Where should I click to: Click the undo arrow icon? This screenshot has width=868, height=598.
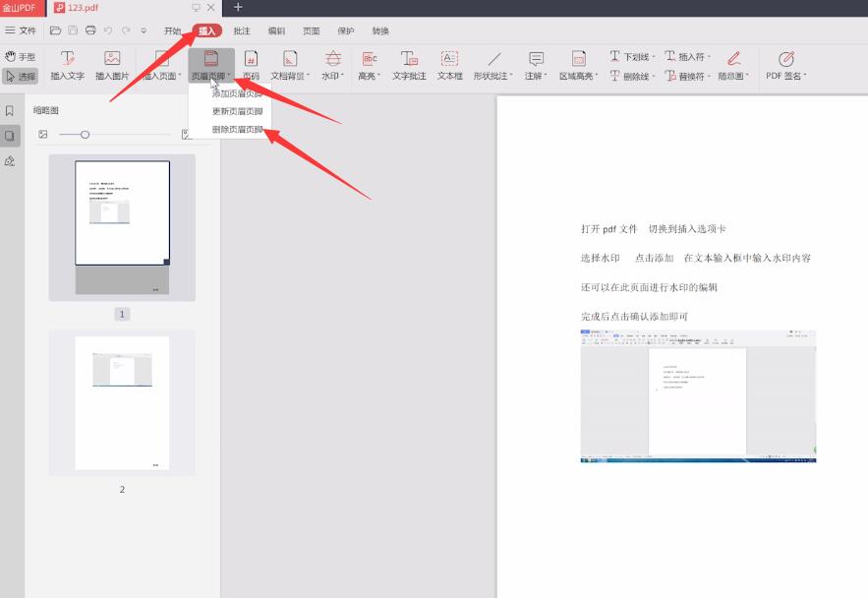108,30
